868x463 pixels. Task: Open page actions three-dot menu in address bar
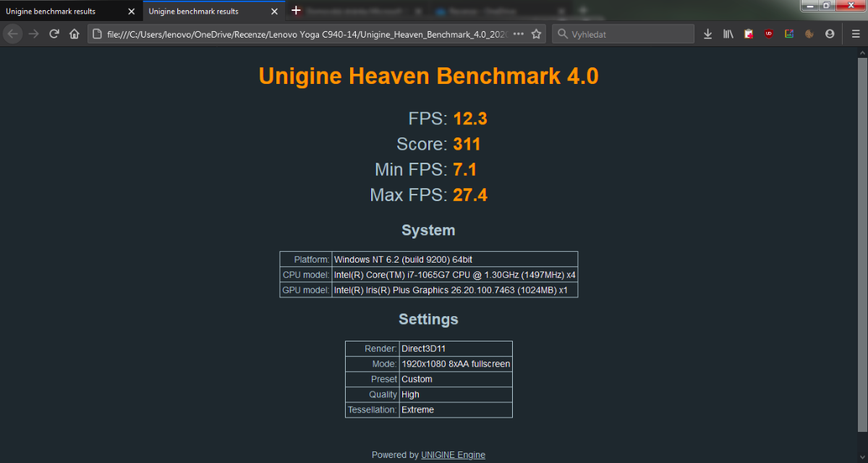tap(518, 34)
